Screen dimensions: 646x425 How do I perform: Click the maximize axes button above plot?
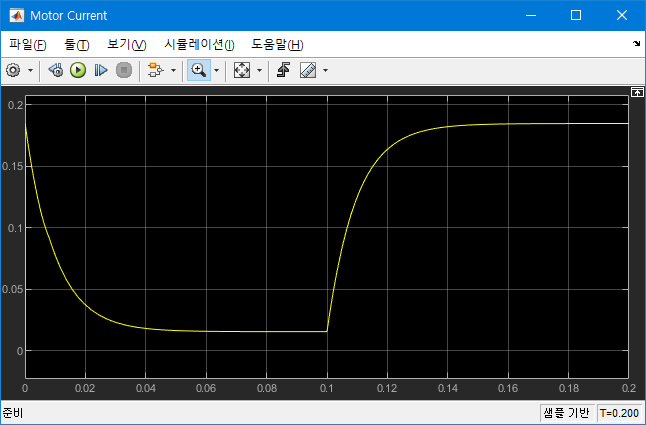pos(637,92)
